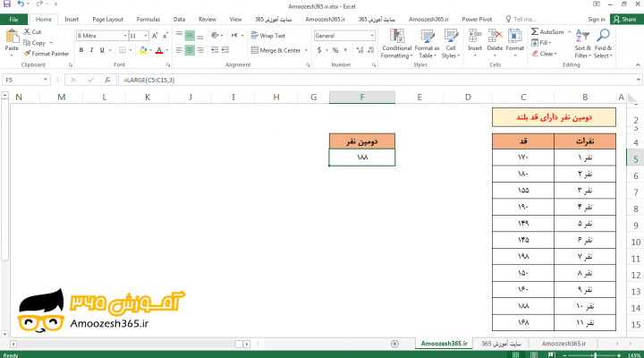The image size is (644, 358).
Task: Switch to the Page Layout tab
Action: point(107,20)
